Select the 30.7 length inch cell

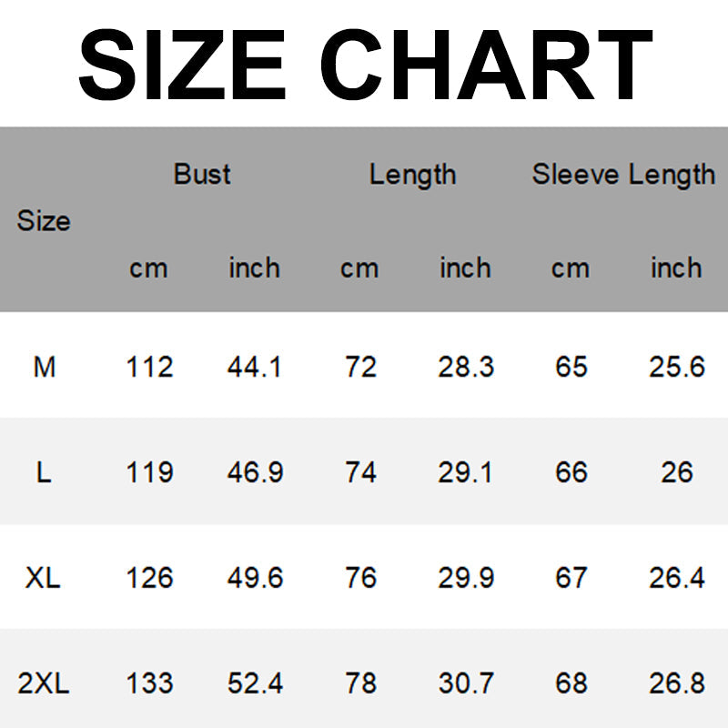pos(466,683)
